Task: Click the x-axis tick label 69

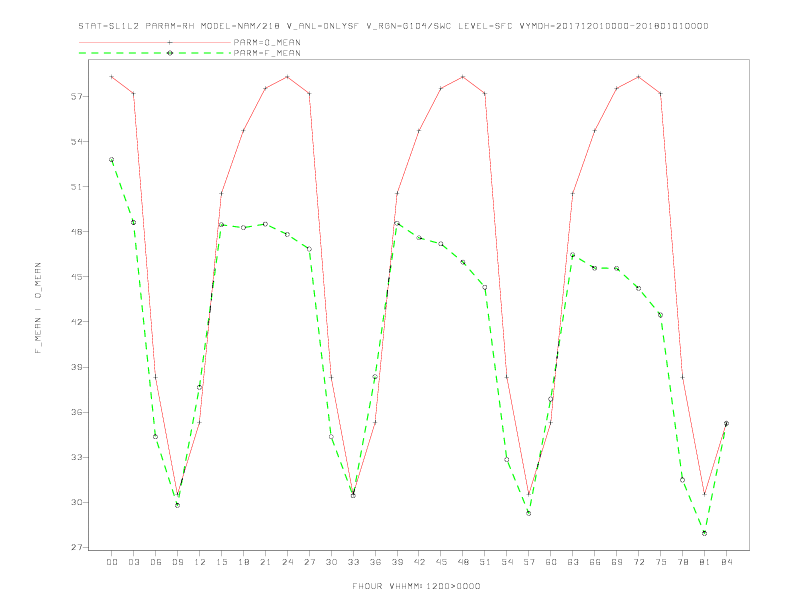Action: point(617,562)
